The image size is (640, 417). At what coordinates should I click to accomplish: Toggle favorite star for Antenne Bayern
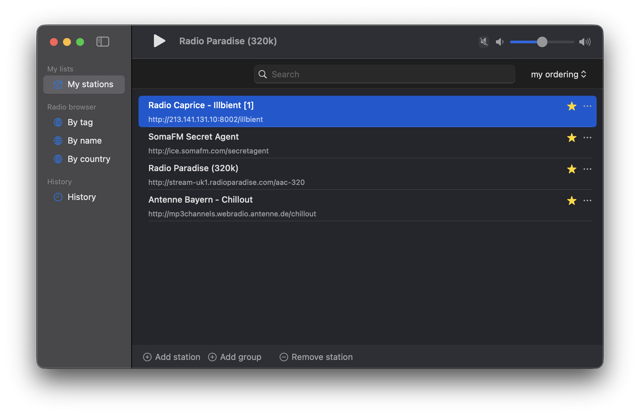(571, 200)
